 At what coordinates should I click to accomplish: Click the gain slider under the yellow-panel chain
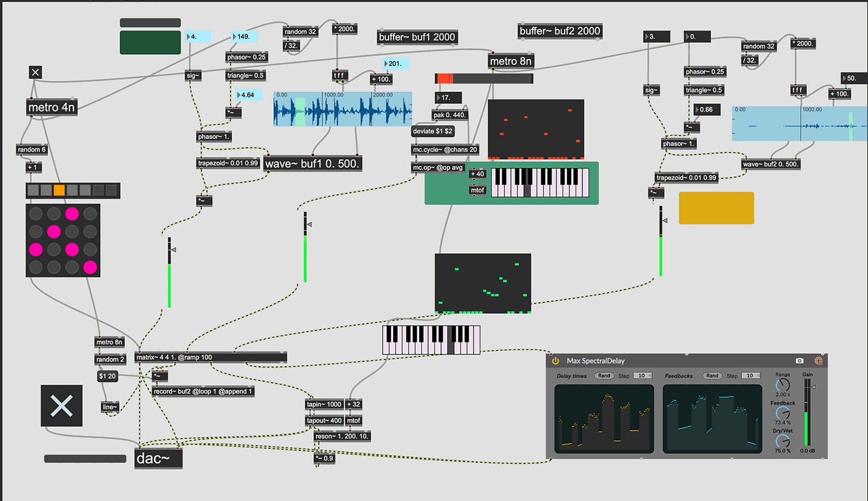pos(661,241)
